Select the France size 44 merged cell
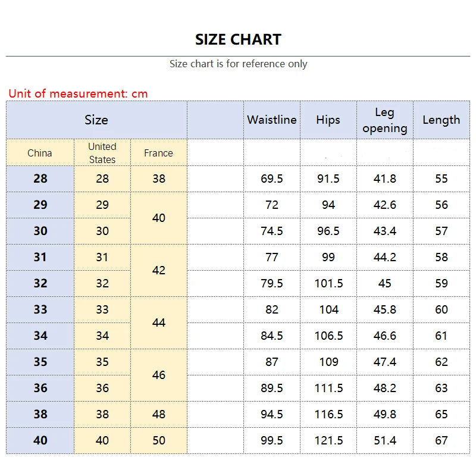Screen dimensions: 476x476 [159, 322]
